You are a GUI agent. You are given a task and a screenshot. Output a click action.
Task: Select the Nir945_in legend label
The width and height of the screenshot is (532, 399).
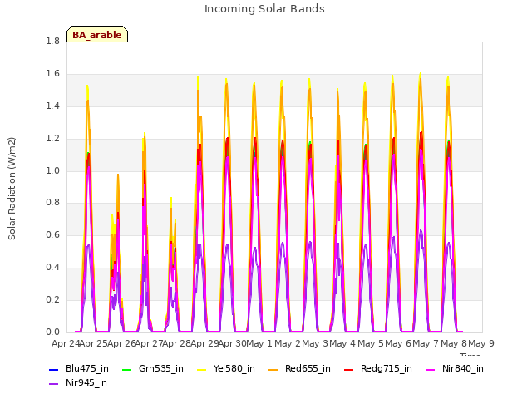(x=86, y=382)
